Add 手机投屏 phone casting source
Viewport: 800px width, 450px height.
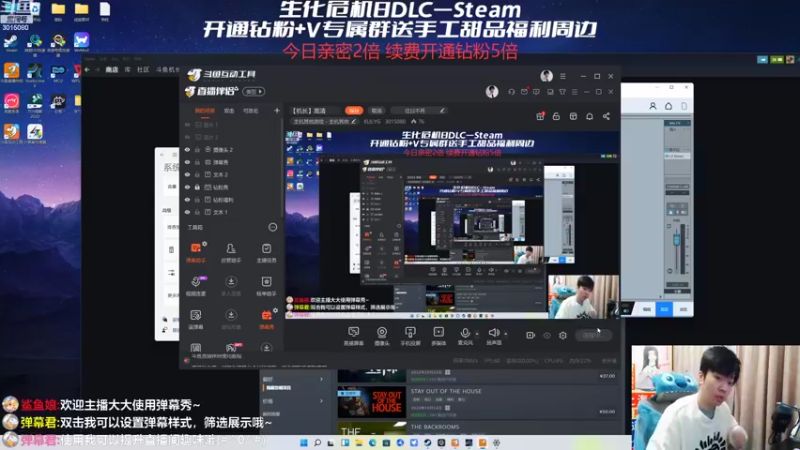click(410, 336)
